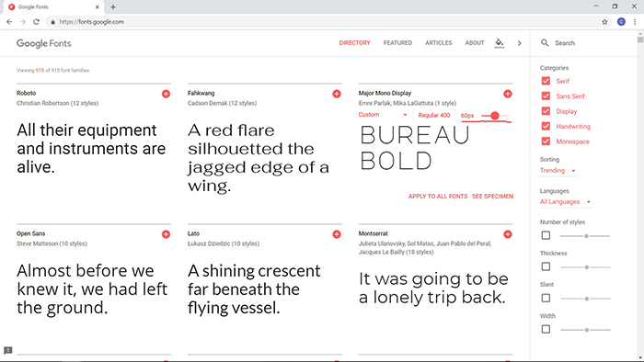
Task: Open the About tab
Action: coord(475,42)
